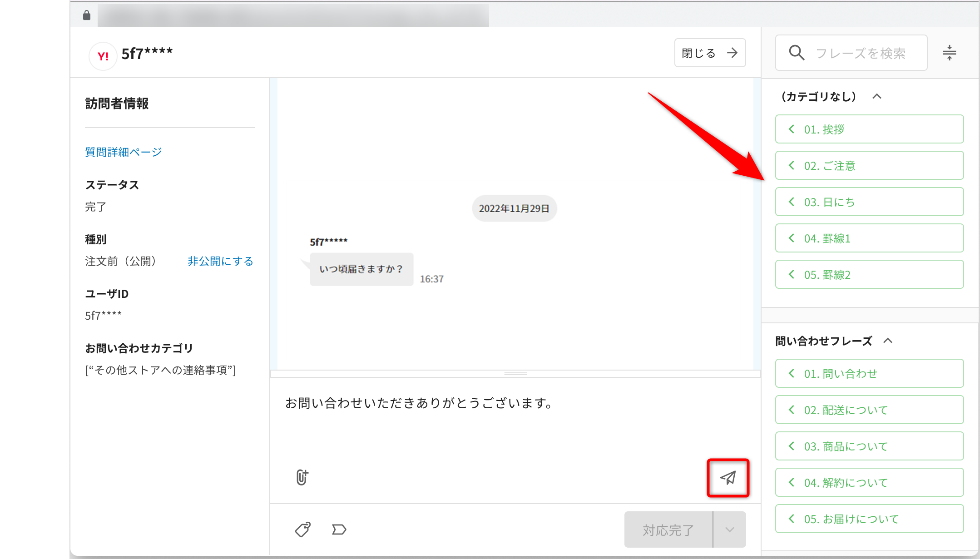Focus the フレーズを検索 search field

point(860,53)
